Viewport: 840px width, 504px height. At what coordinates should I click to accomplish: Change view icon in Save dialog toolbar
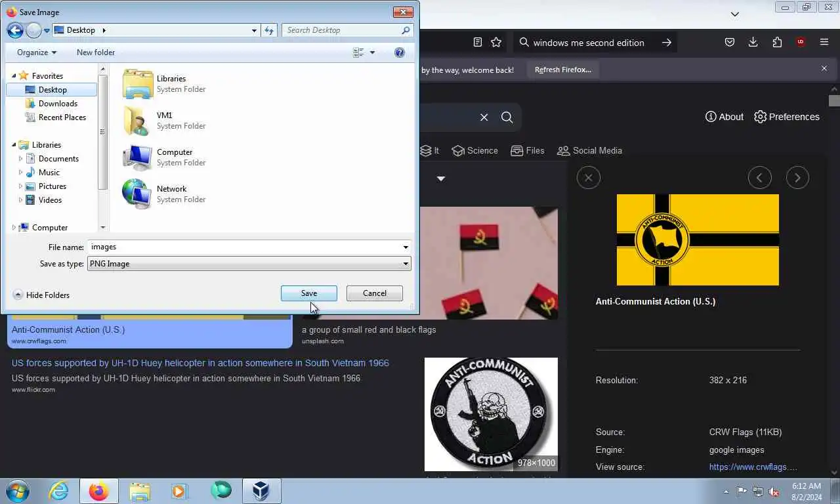358,52
